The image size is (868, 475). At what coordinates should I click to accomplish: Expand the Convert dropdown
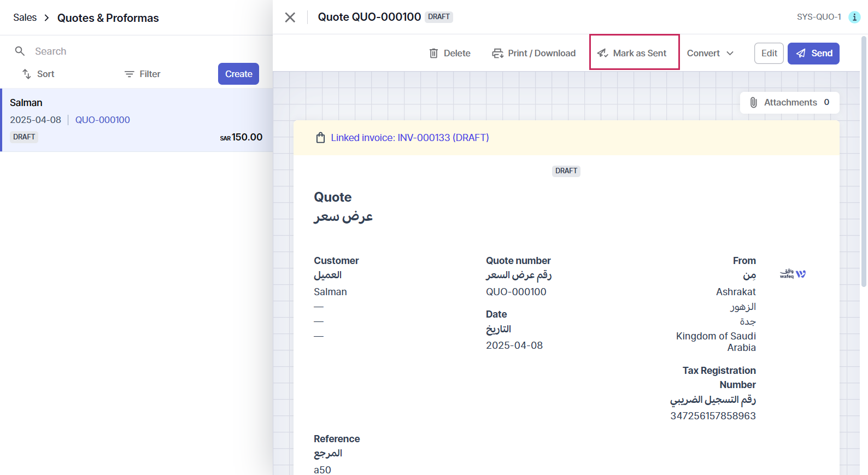tap(710, 54)
